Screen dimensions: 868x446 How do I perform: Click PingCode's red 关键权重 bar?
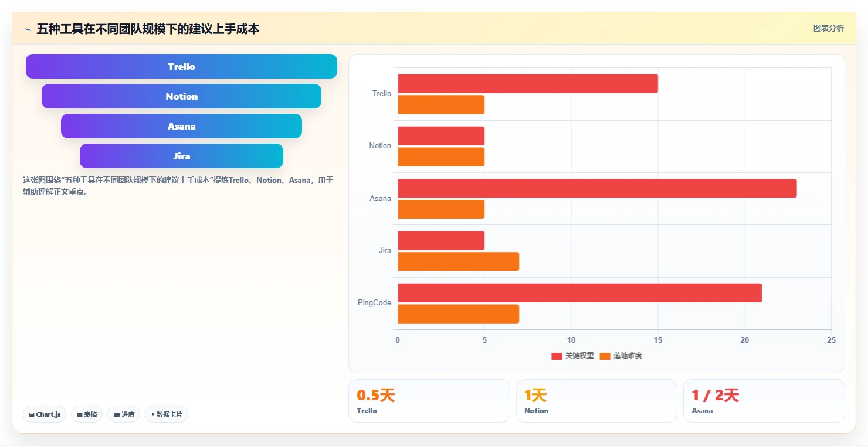pos(580,293)
